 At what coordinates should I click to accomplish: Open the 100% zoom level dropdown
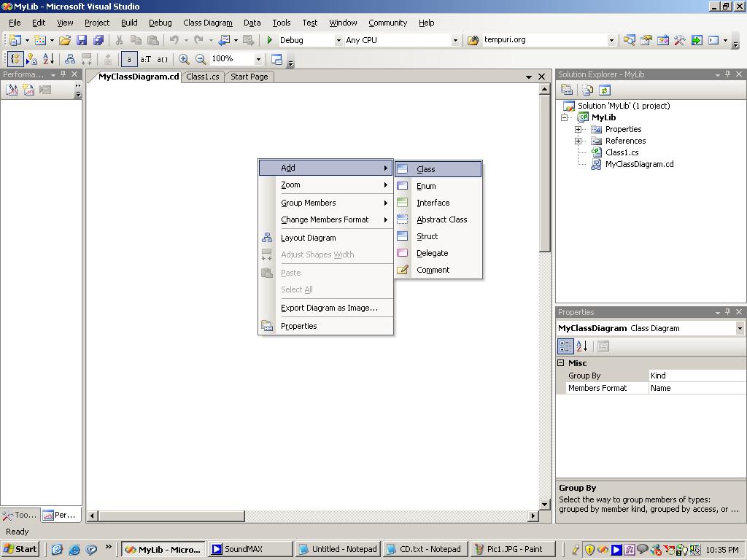[x=258, y=59]
